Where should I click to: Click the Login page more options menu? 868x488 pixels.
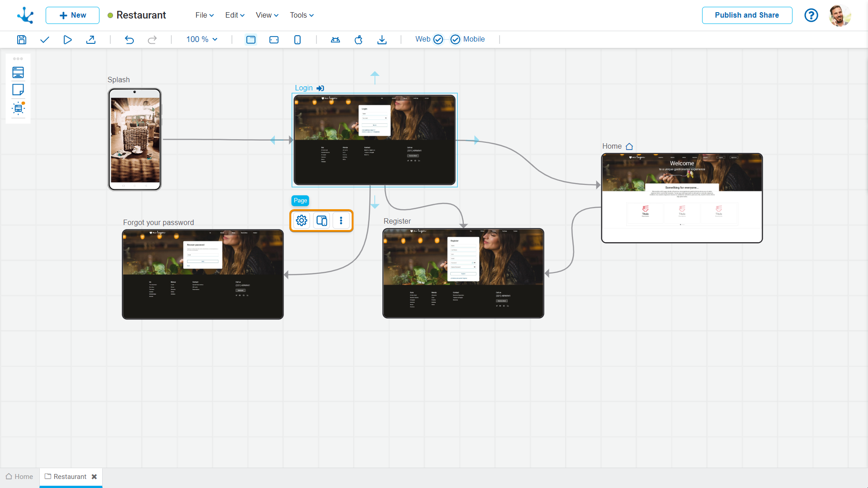click(341, 221)
